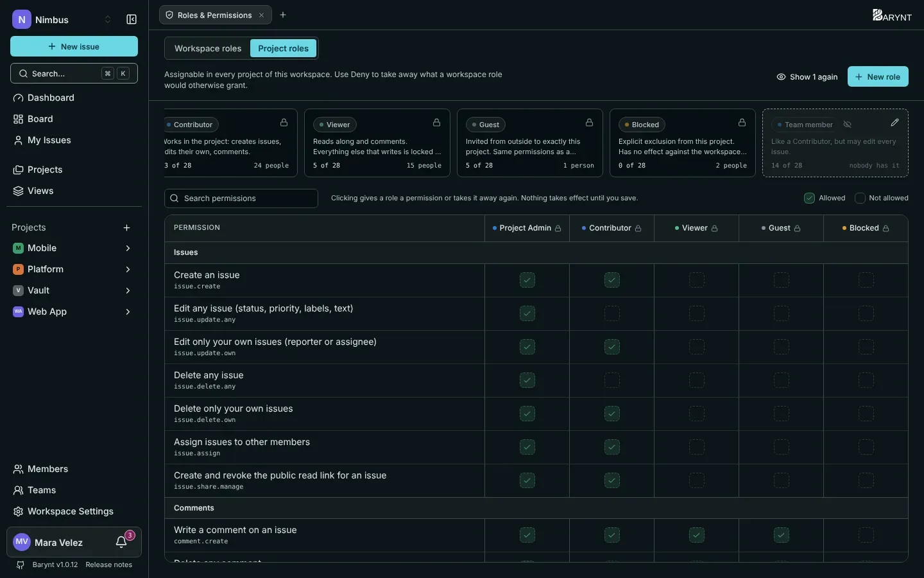Expand the Mobile project
This screenshot has width=924, height=578.
pyautogui.click(x=128, y=248)
